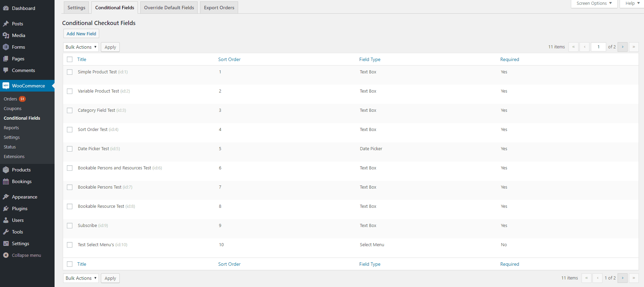Click the Settings sliders icon in sidebar
This screenshot has height=287, width=644.
[x=6, y=243]
